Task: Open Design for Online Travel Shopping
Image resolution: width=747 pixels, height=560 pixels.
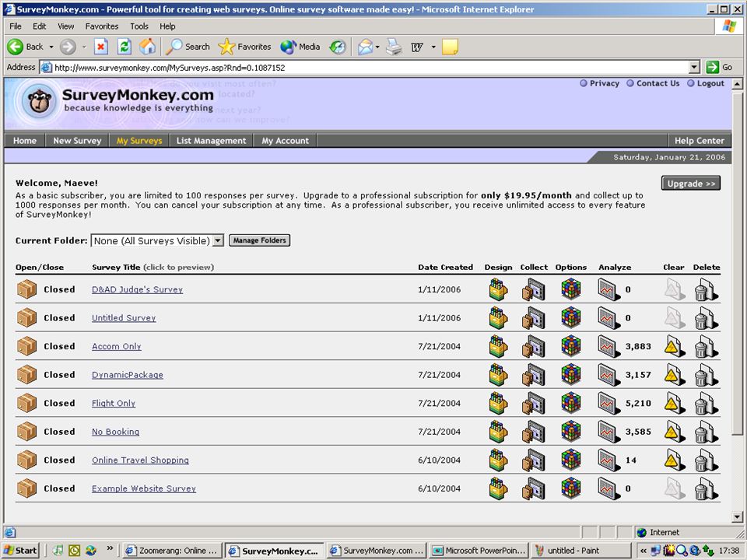Action: 498,460
